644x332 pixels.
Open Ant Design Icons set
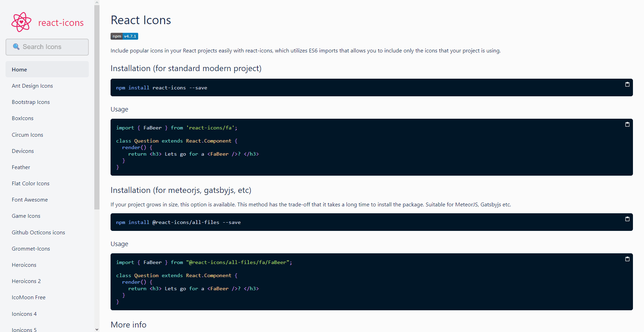[32, 86]
